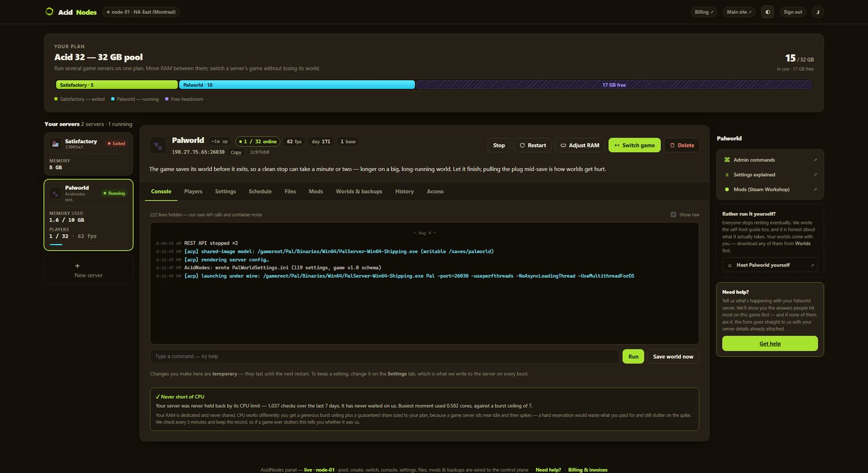Viewport: 868px width, 473px height.
Task: Click the Exited status badge on Satisfactory
Action: point(116,143)
